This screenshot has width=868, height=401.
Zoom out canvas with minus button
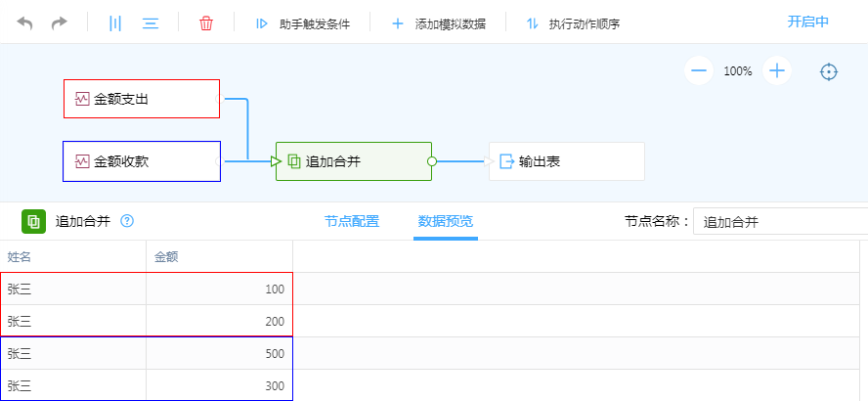coord(698,70)
